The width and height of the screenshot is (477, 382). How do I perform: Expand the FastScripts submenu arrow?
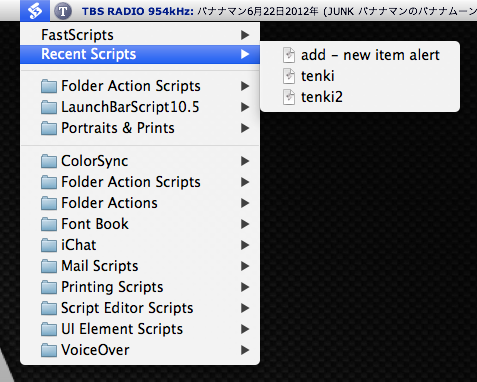click(245, 35)
